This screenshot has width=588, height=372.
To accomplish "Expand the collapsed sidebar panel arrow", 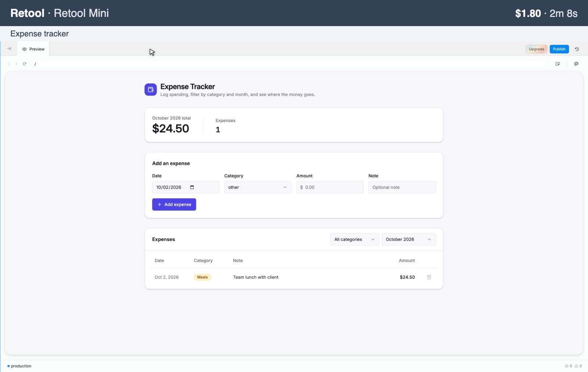I will [x=9, y=49].
